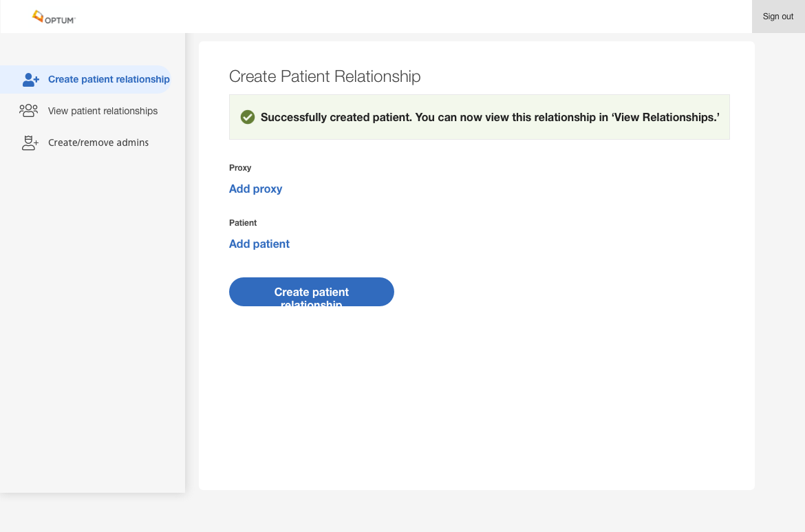Click the Patient field label
The image size is (805, 532).
243,223
